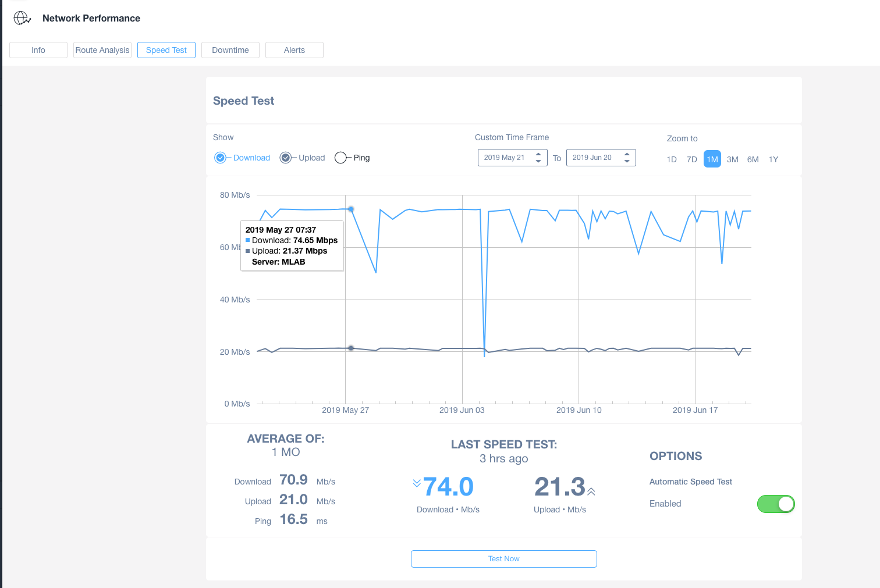Set zoom range to 6M
Image resolution: width=880 pixels, height=588 pixels.
pos(753,159)
